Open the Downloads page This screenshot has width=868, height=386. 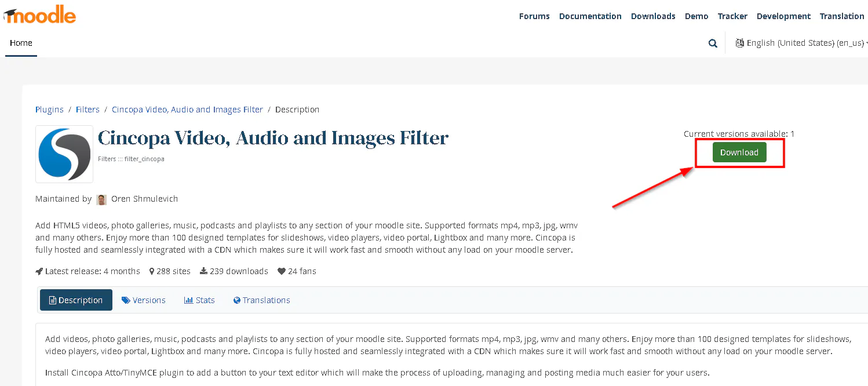[653, 16]
